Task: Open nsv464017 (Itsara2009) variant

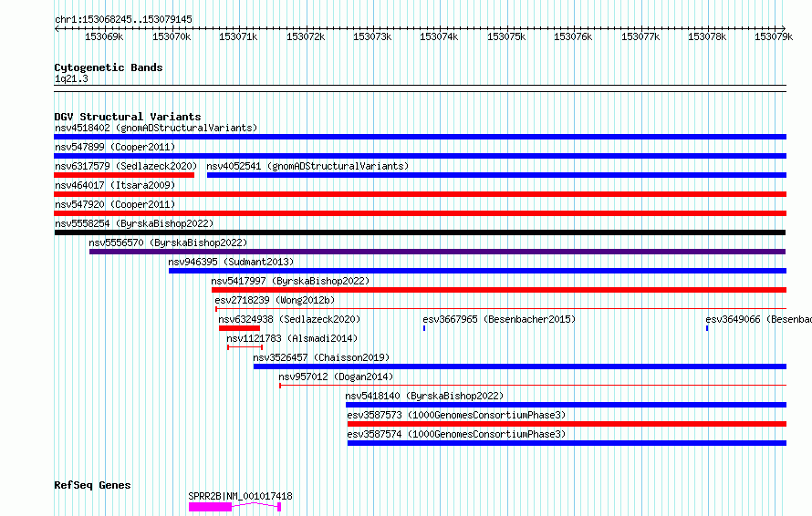Action: point(115,185)
